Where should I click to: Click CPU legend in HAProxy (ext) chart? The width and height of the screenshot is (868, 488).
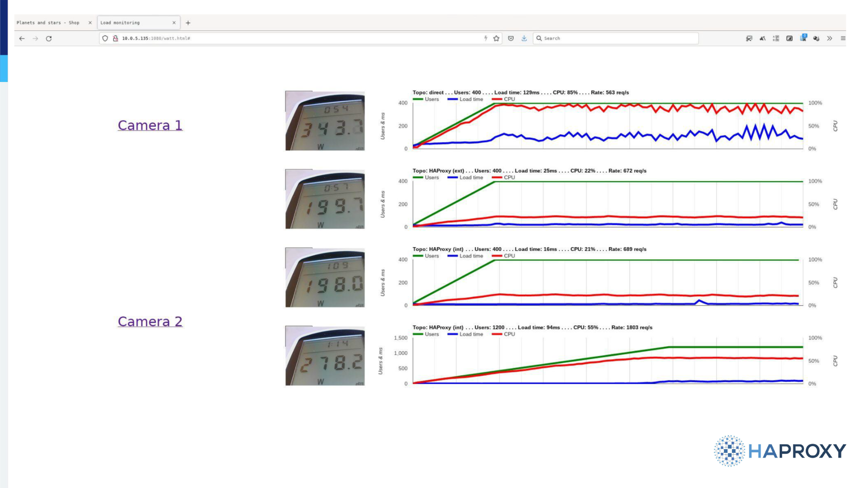tap(503, 178)
